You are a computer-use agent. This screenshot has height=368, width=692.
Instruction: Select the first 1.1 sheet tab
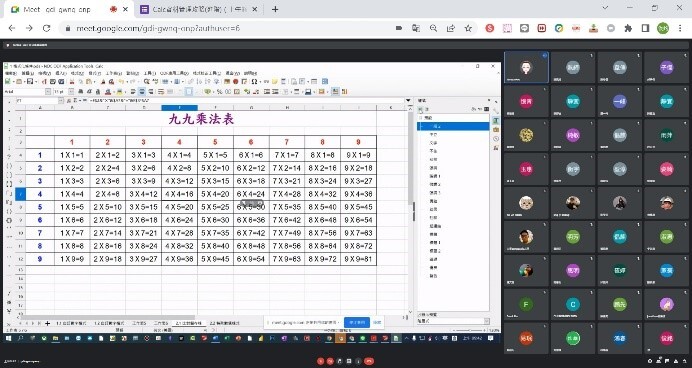pos(71,323)
